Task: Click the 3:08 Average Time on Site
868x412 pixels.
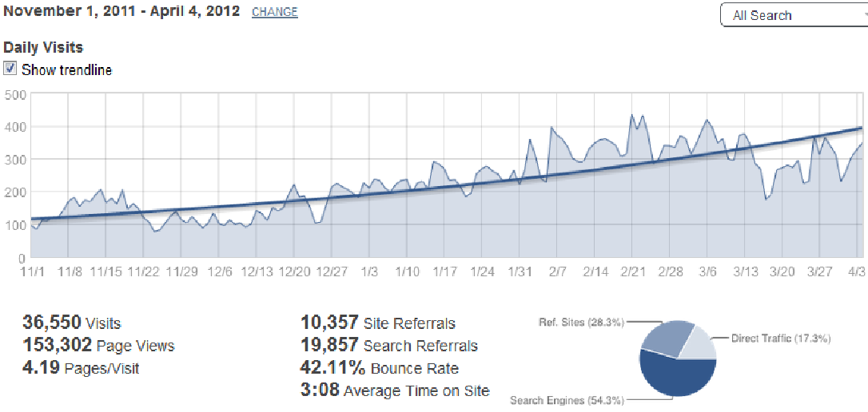Action: [395, 390]
